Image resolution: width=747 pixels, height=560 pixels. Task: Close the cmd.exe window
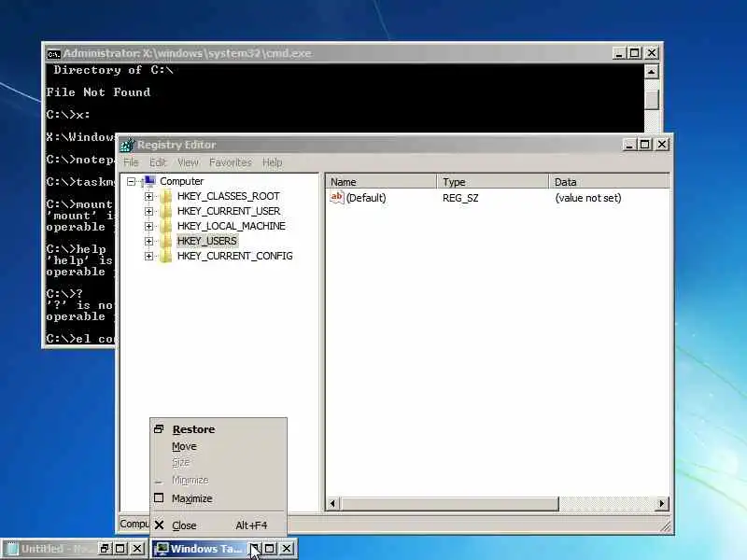click(x=651, y=53)
